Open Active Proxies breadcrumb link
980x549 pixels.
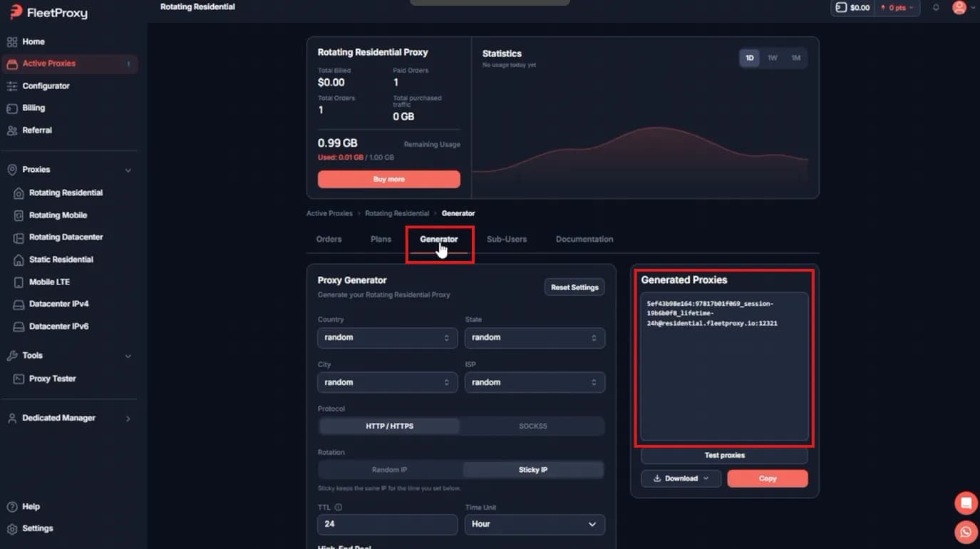[x=329, y=213]
